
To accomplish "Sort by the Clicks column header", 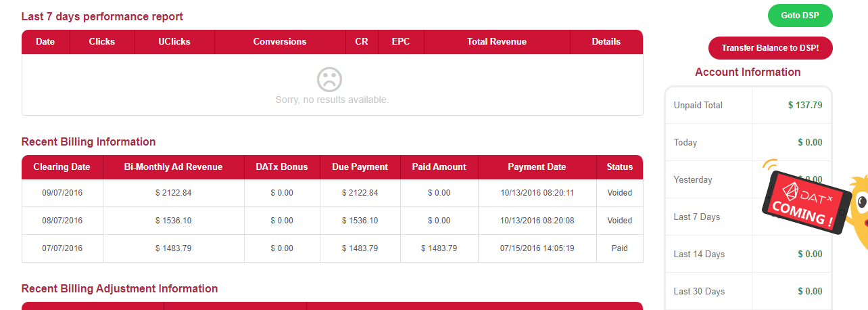I will [x=102, y=42].
